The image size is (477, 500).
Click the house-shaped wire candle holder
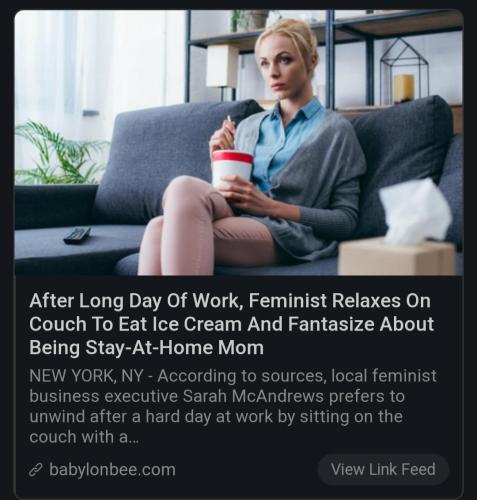click(404, 71)
